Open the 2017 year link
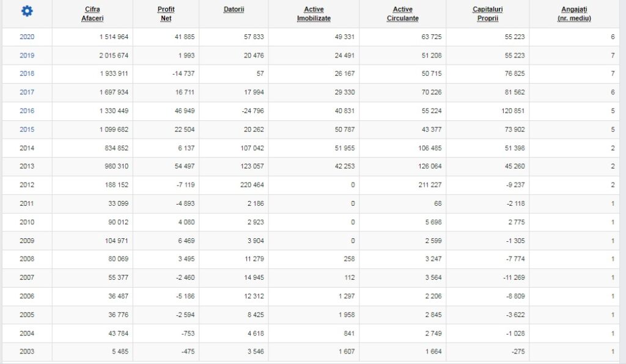626x364 pixels. (x=27, y=92)
